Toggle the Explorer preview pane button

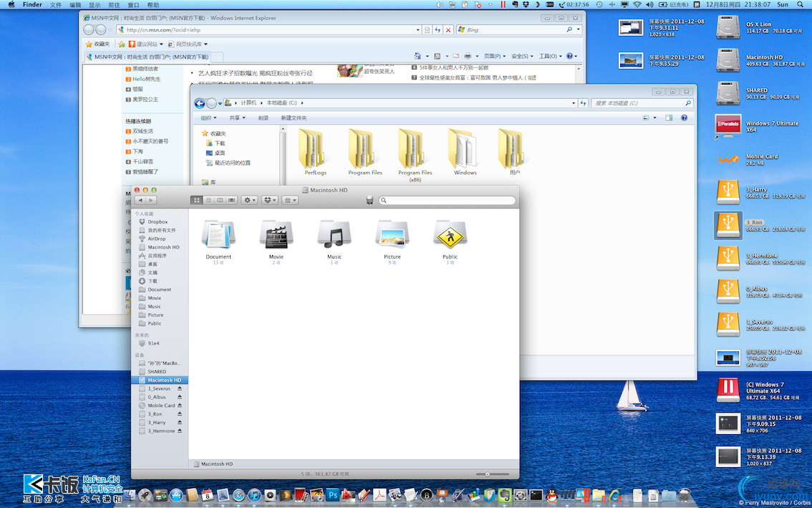point(669,118)
